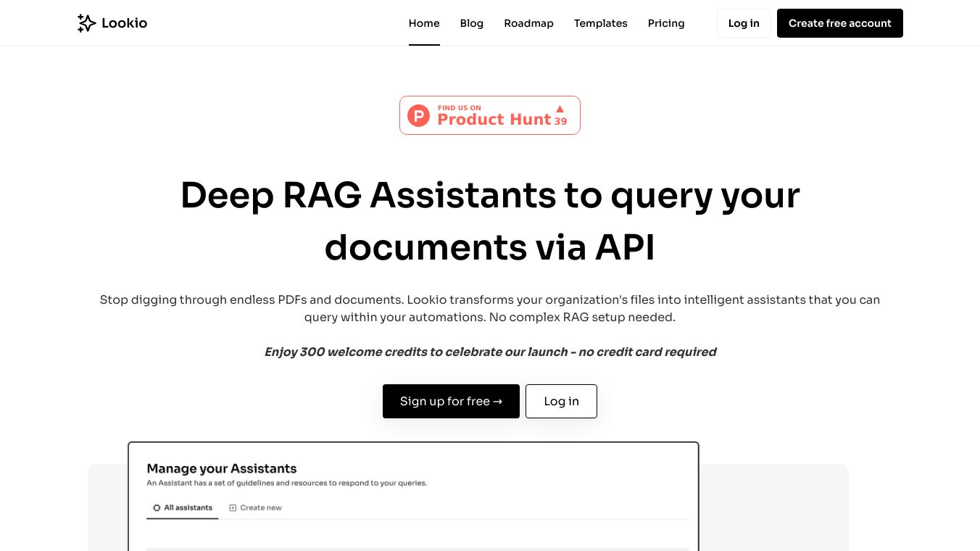Click the Lookio sparkle logo icon
Viewport: 980px width, 551px height.
pos(86,23)
